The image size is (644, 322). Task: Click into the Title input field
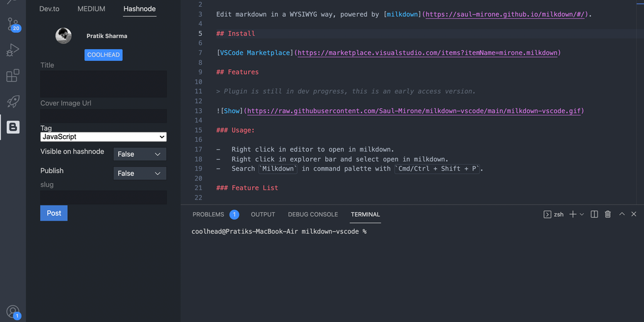103,84
